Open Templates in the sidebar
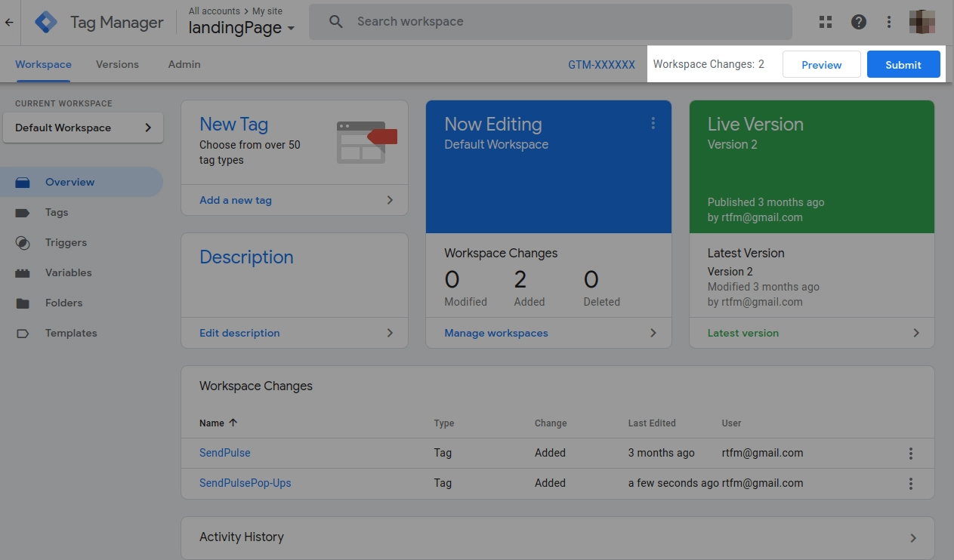The width and height of the screenshot is (954, 560). coord(71,333)
